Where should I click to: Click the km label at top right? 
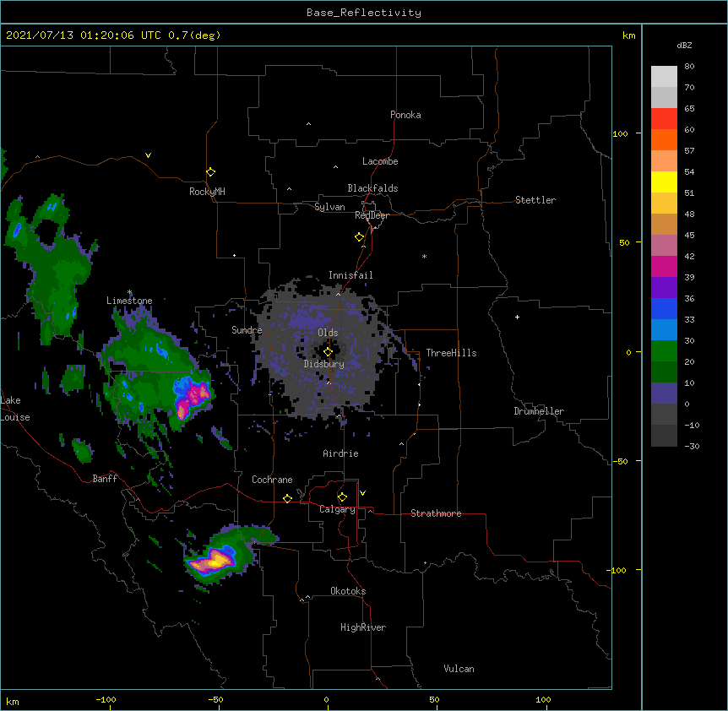coord(629,35)
